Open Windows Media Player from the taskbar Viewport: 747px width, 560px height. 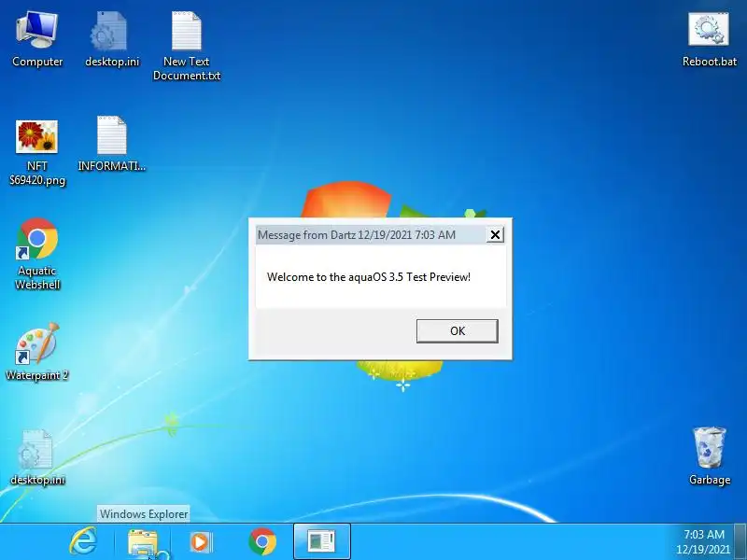pyautogui.click(x=201, y=542)
